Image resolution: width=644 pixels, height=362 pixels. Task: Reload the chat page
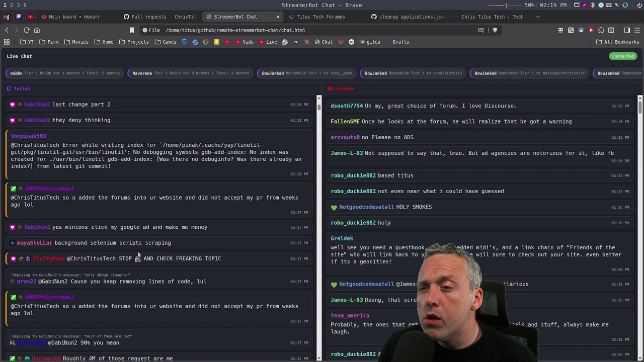[27, 30]
